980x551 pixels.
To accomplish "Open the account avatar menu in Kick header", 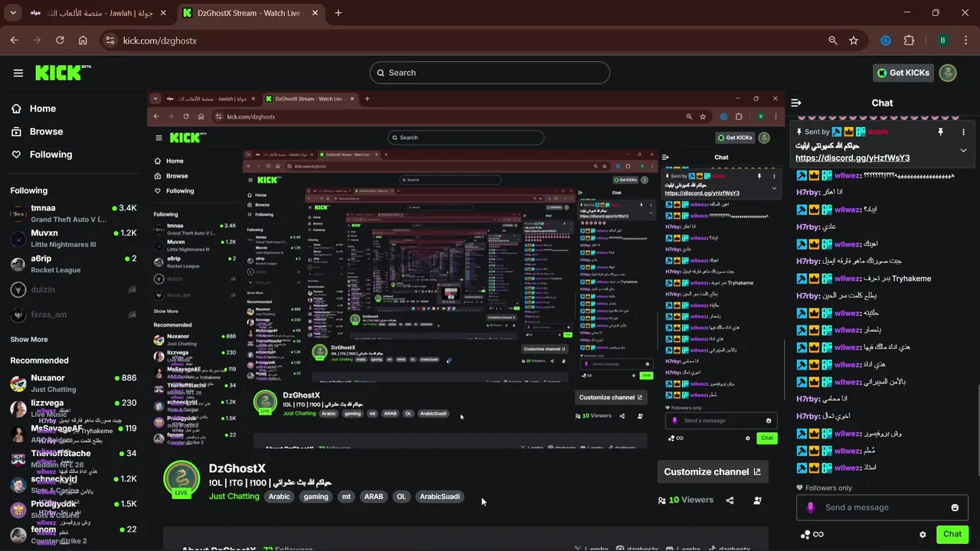I will click(x=948, y=73).
